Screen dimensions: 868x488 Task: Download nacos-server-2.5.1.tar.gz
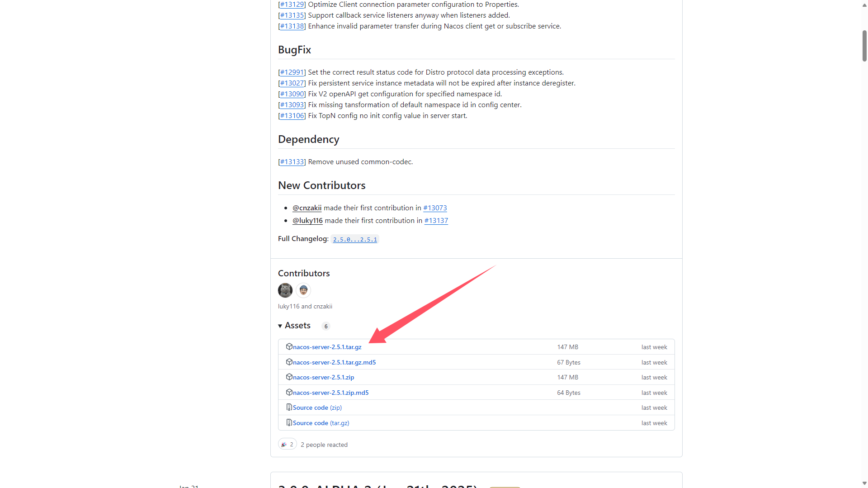[x=327, y=347]
